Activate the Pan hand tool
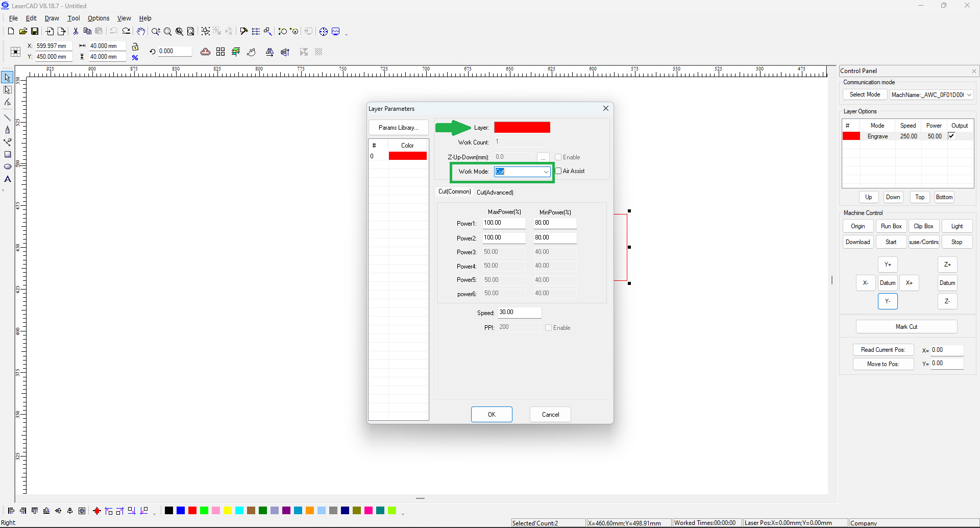Viewport: 980px width, 528px height. tap(141, 32)
